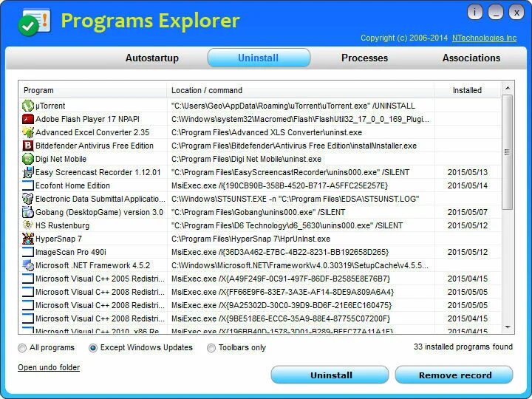Open the info (i) button

475,13
